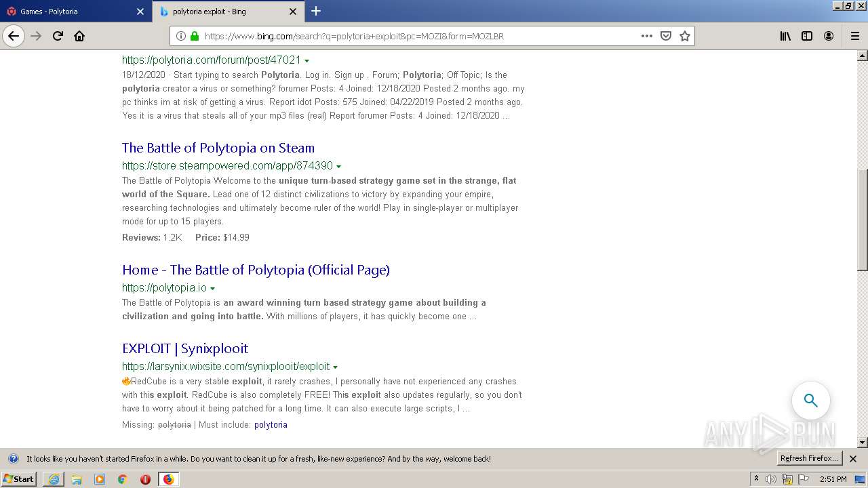The image size is (868, 488).
Task: Show hidden system tray icons
Action: point(757,479)
